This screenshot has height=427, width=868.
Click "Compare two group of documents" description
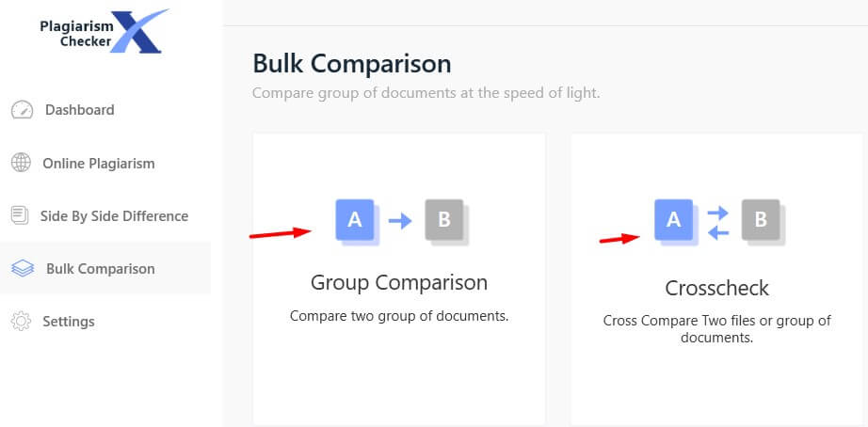399,316
